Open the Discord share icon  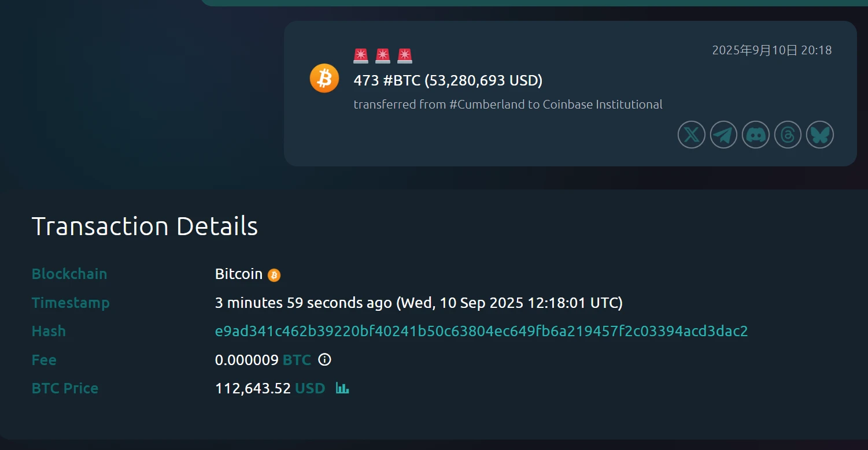[755, 134]
